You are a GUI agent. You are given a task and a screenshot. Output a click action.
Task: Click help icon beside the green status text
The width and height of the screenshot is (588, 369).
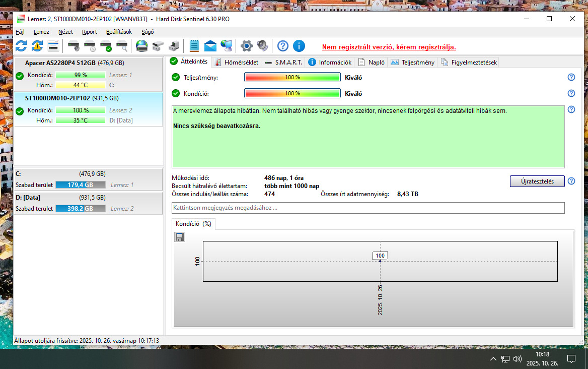coord(571,109)
